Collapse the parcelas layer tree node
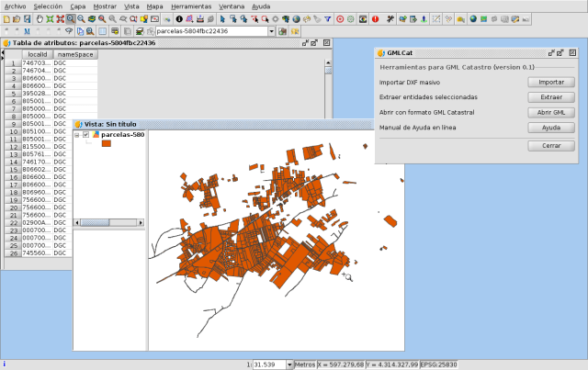This screenshot has width=588, height=370. 77,135
